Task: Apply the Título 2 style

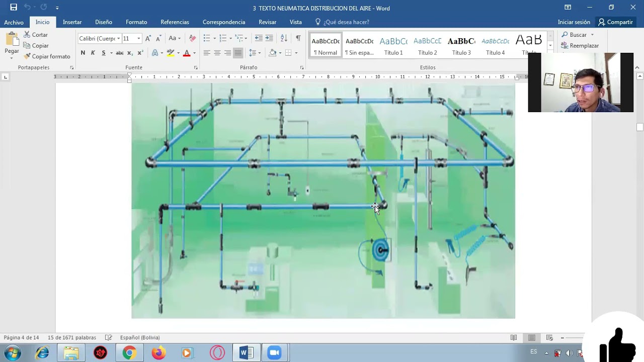Action: coord(428,46)
